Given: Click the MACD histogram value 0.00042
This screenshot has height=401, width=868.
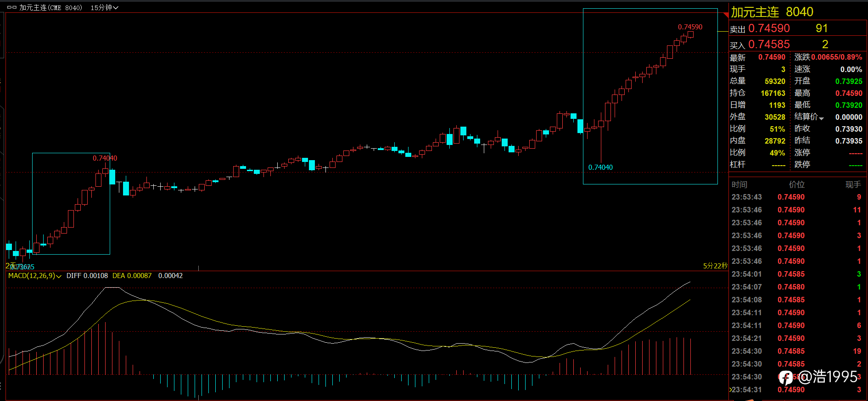Looking at the screenshot, I should (170, 276).
